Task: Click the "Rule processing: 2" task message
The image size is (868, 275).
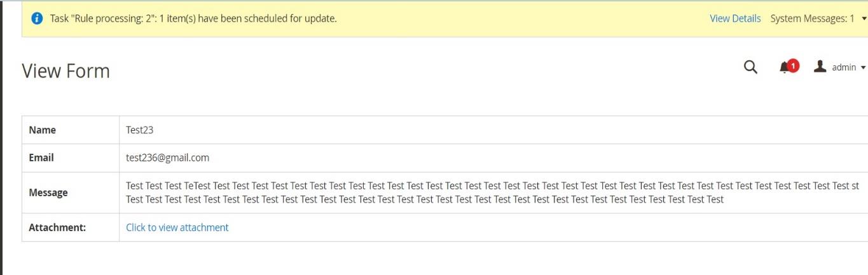Action: pos(193,18)
